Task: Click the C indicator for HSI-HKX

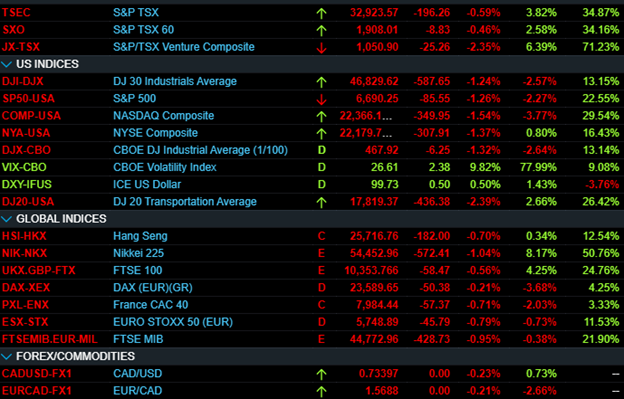Action: pos(322,236)
